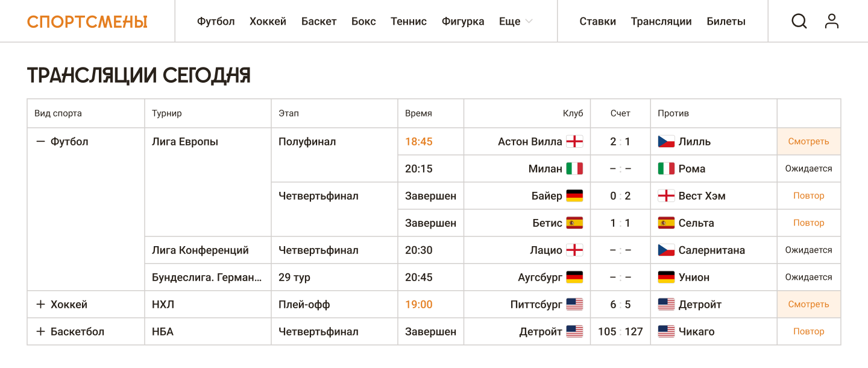Open the search magnifier icon

click(799, 22)
